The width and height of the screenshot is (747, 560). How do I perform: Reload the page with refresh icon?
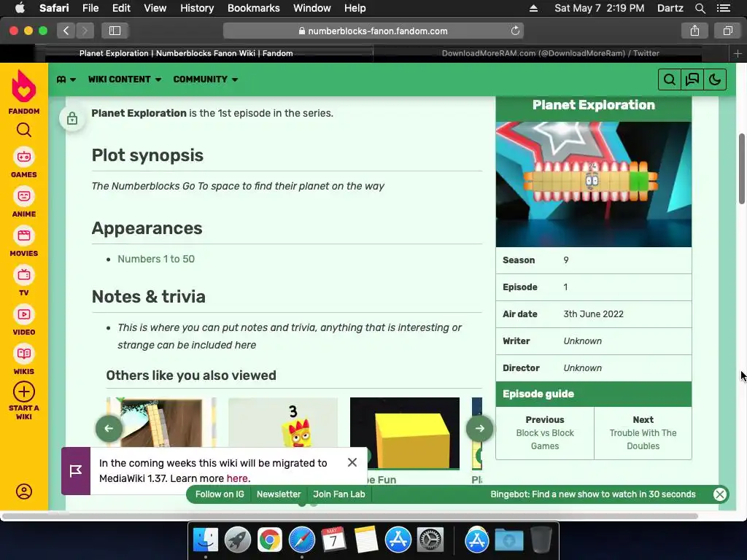click(515, 31)
